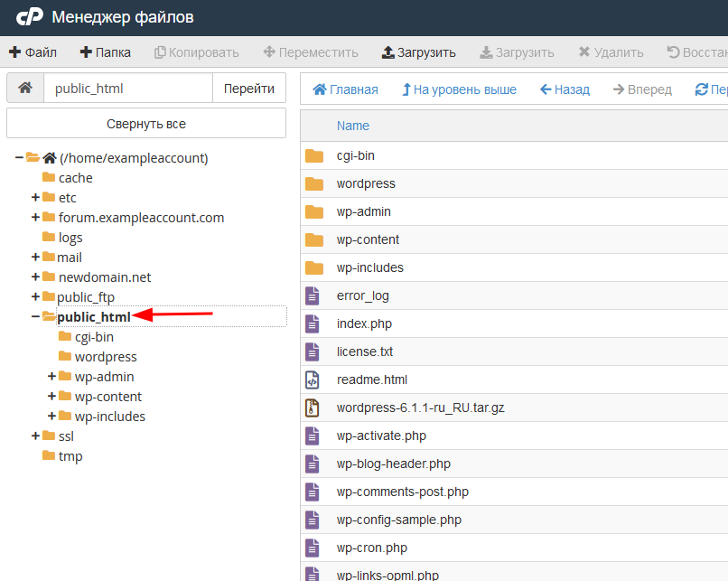Expand the wp-admin folder in tree
728x581 pixels.
pyautogui.click(x=52, y=376)
